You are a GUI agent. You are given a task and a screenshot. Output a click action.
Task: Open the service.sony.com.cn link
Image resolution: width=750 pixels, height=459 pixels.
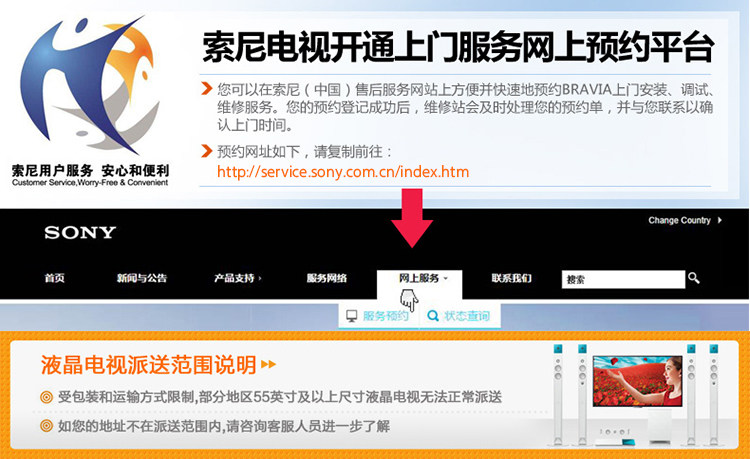tap(343, 172)
